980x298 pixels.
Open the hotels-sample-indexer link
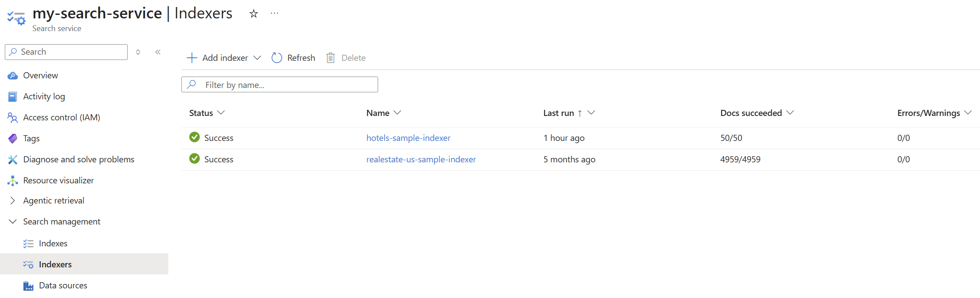[x=408, y=138]
